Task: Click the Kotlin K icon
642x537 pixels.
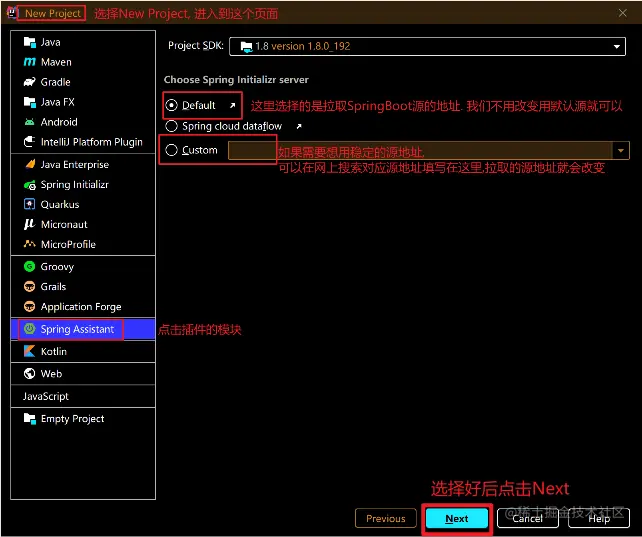Action: pos(29,351)
